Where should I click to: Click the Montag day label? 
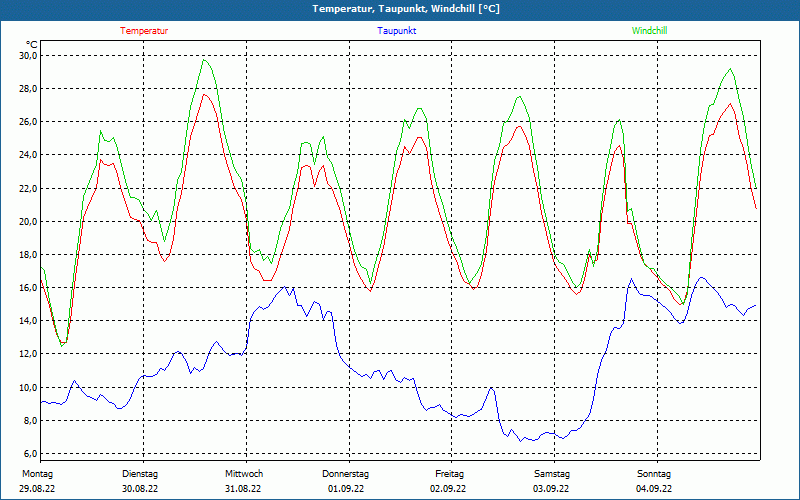coord(37,474)
